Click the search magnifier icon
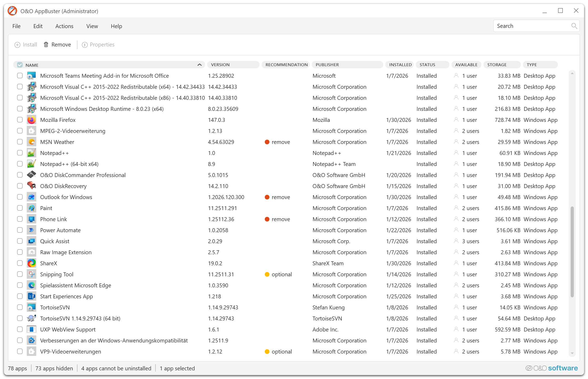Screen dimensions: 588x379 pyautogui.click(x=574, y=26)
